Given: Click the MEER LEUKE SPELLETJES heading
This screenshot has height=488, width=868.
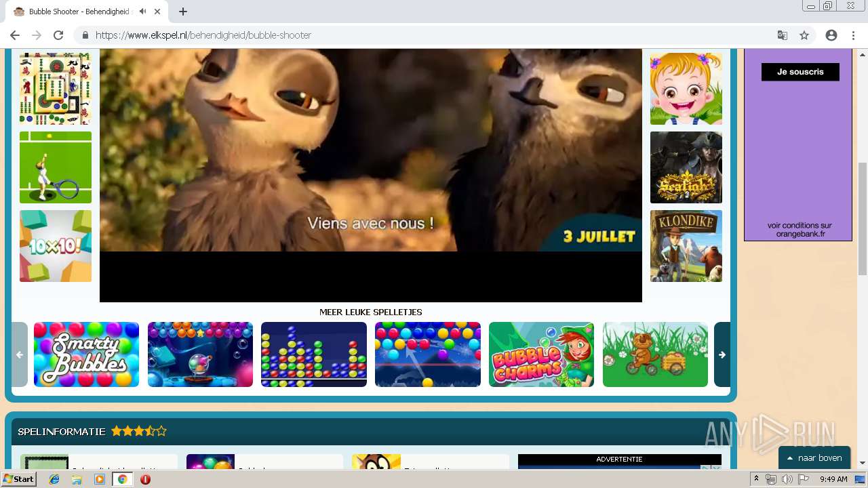Looking at the screenshot, I should click(371, 312).
